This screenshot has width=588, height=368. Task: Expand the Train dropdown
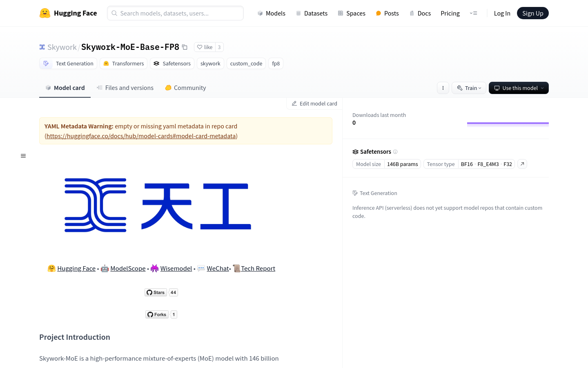469,88
